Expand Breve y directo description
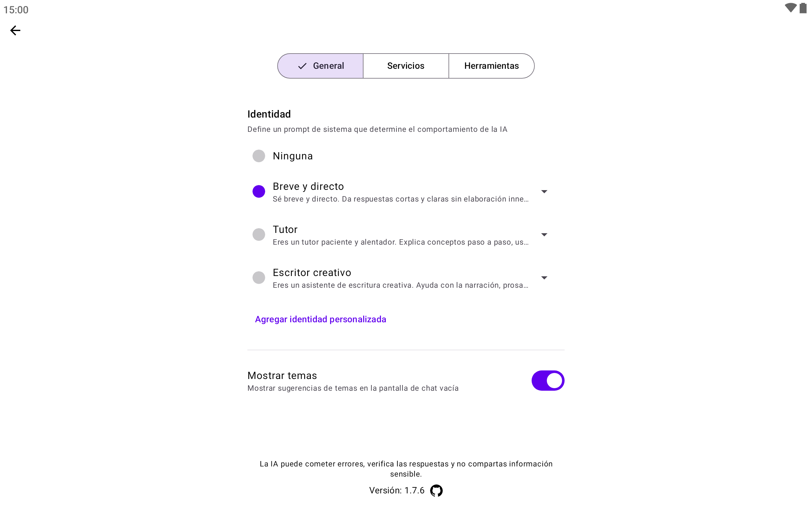Viewport: 812px width, 507px height. click(x=544, y=191)
